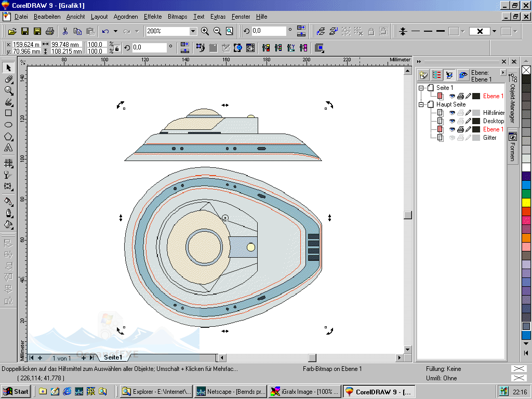Click the Zoom In magnifier icon
Viewport: 532px width, 399px height.
tap(205, 31)
